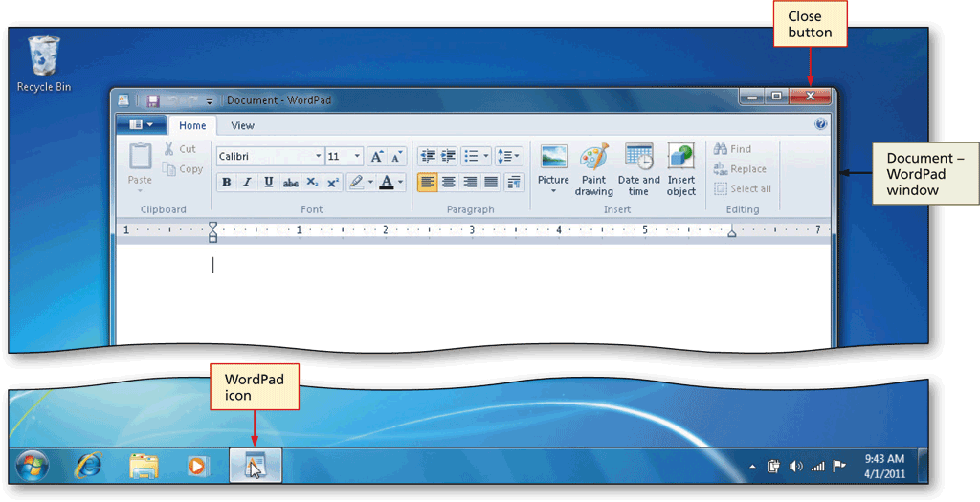The width and height of the screenshot is (980, 502).
Task: Save document from Quick Access Toolbar
Action: (153, 100)
